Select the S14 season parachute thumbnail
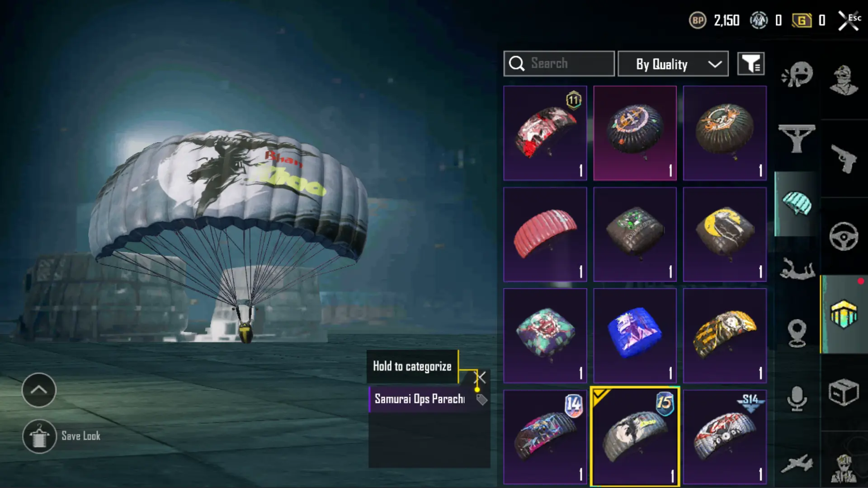This screenshot has width=868, height=488. 725,437
